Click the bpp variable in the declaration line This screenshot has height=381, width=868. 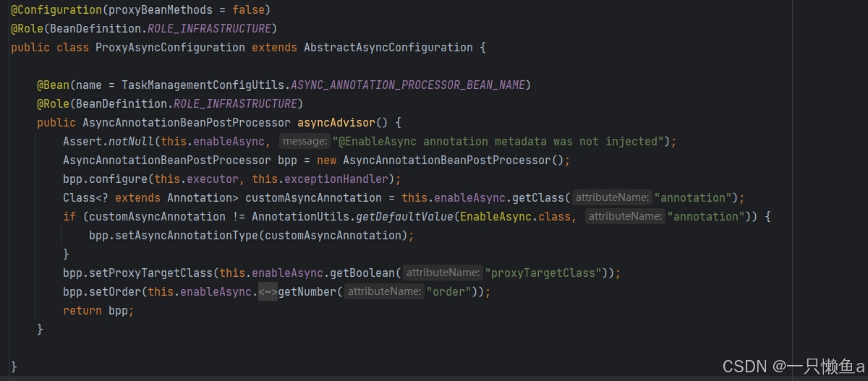click(288, 160)
